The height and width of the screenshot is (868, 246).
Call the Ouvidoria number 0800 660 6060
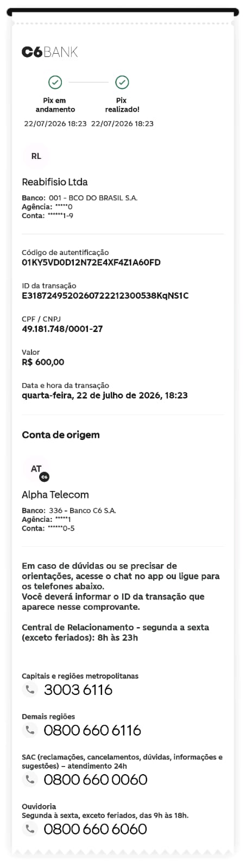[96, 829]
